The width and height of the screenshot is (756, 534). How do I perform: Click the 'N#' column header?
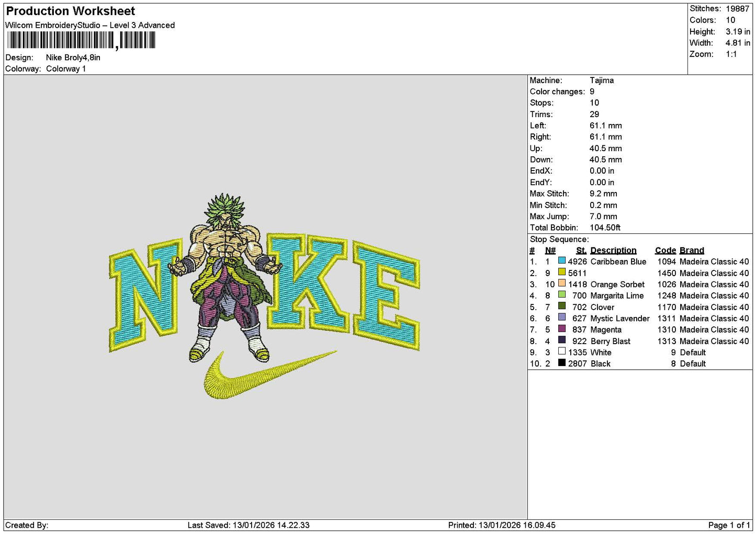point(550,251)
